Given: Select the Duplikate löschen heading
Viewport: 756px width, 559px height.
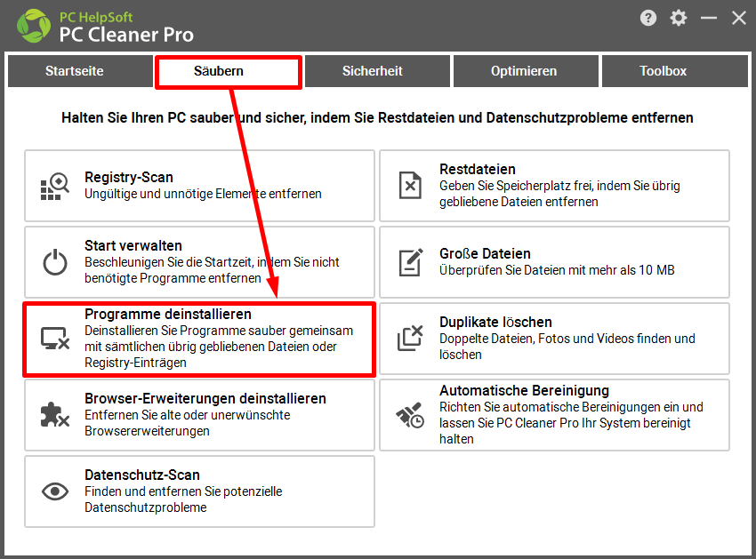Looking at the screenshot, I should pos(495,322).
